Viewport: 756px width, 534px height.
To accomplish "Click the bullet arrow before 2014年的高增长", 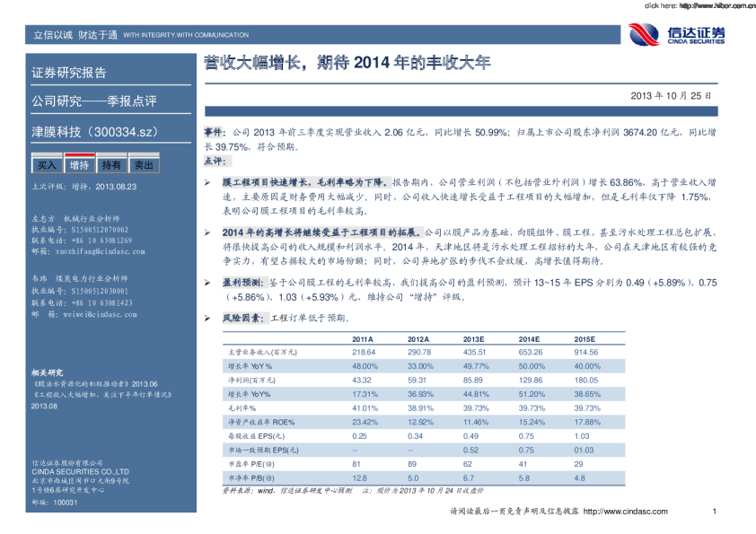I will 207,232.
